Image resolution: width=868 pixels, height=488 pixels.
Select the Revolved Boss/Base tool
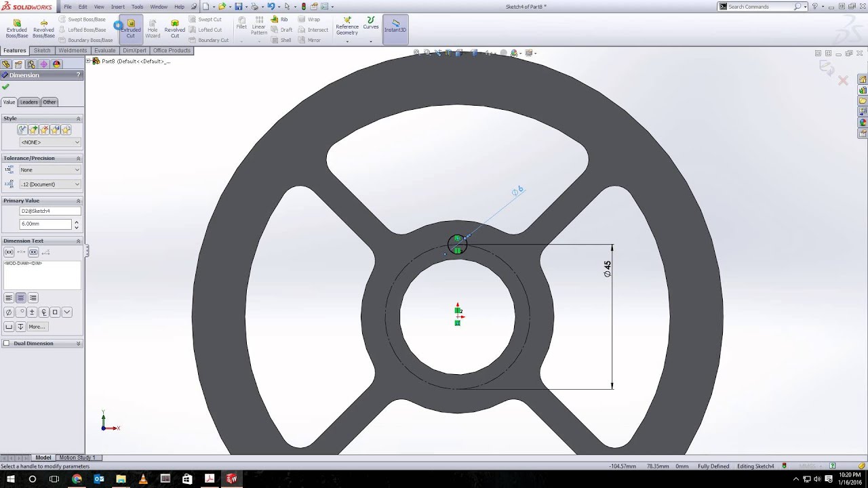coord(43,28)
